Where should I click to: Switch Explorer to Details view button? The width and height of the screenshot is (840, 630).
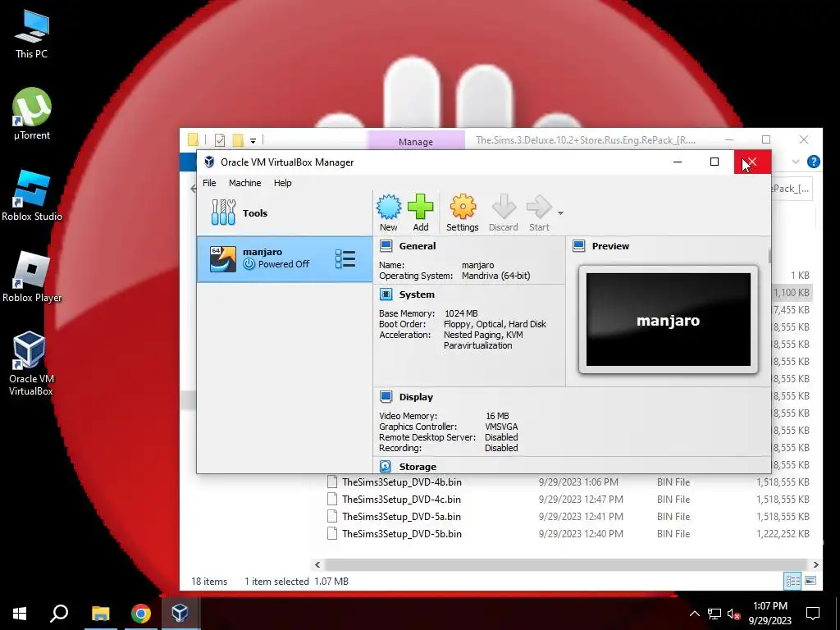point(792,581)
